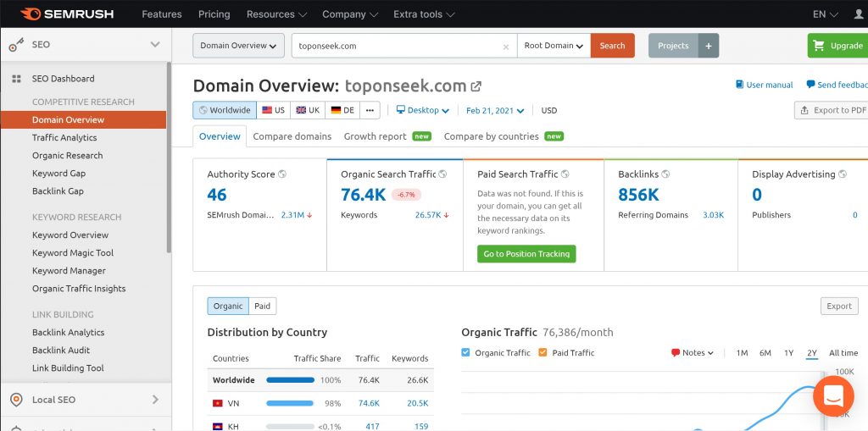Open external link icon beside toponseek.com
The width and height of the screenshot is (868, 431).
476,86
